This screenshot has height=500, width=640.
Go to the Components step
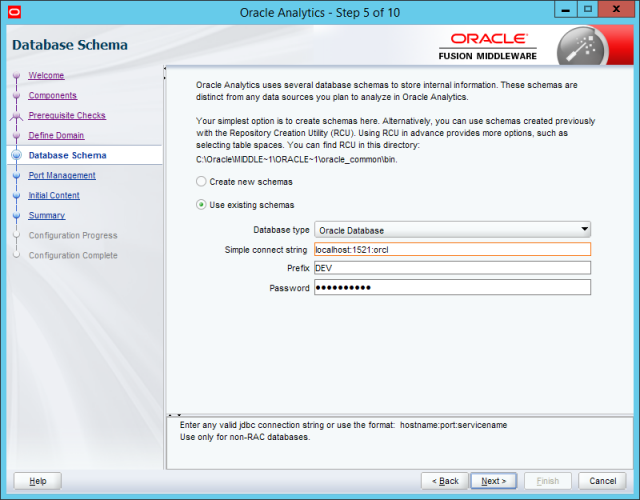tap(53, 96)
